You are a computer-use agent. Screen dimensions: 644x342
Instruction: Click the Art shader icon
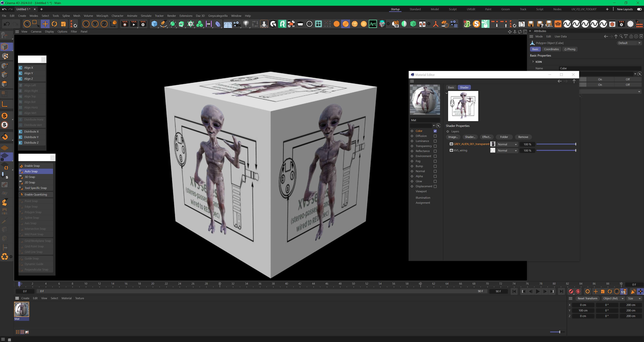pyautogui.click(x=372, y=24)
